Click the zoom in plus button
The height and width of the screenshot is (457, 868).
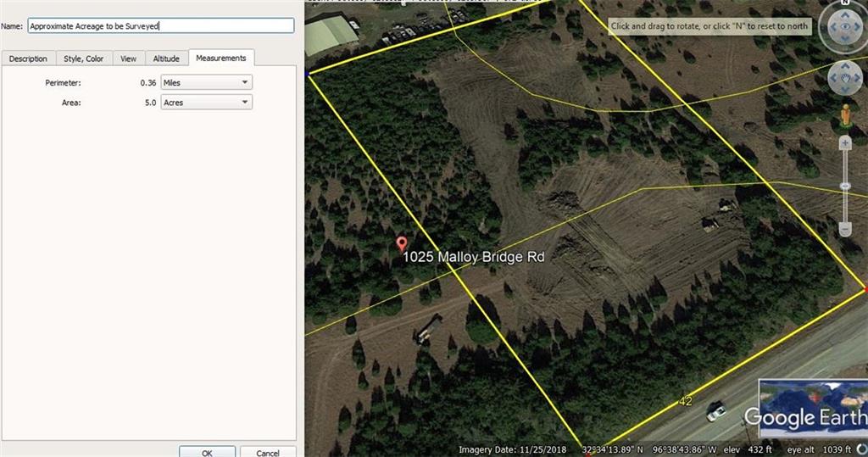pyautogui.click(x=845, y=144)
